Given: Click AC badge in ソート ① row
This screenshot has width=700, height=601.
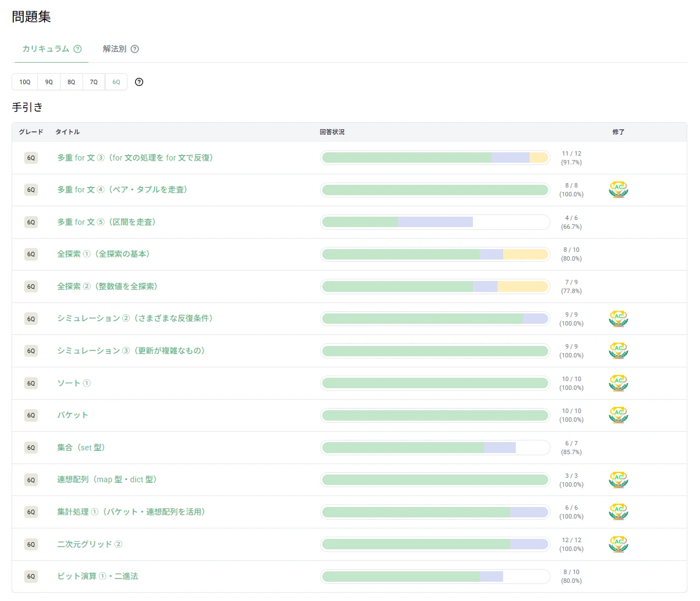Looking at the screenshot, I should click(619, 383).
